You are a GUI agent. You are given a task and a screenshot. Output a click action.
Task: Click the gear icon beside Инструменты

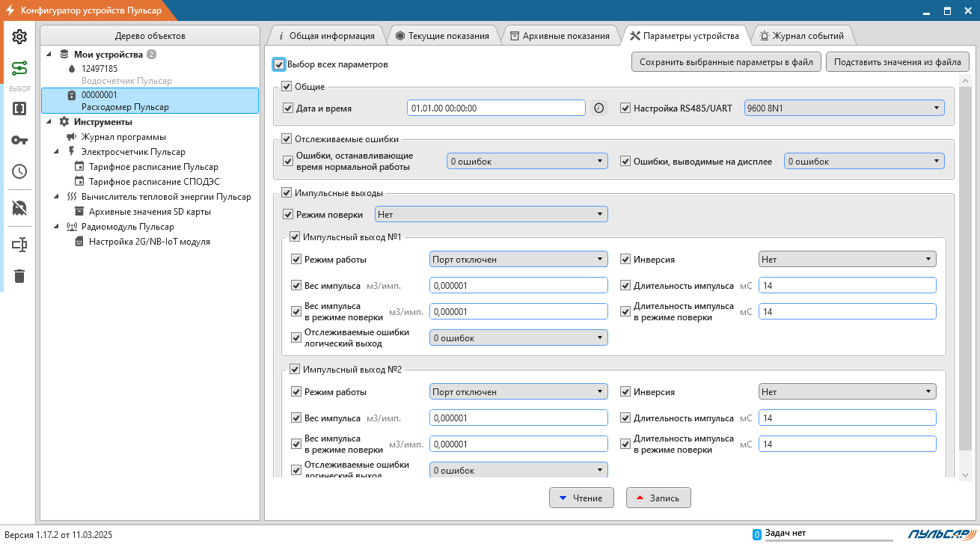coord(64,122)
